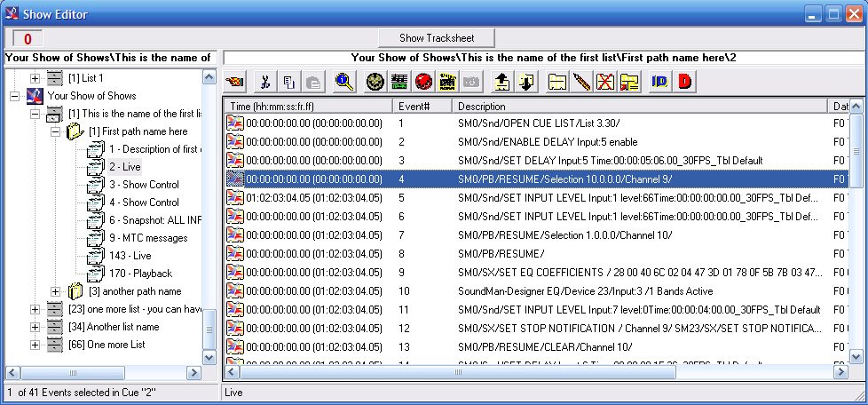This screenshot has height=405, width=868.
Task: Click the yellow new folder icon
Action: click(556, 82)
